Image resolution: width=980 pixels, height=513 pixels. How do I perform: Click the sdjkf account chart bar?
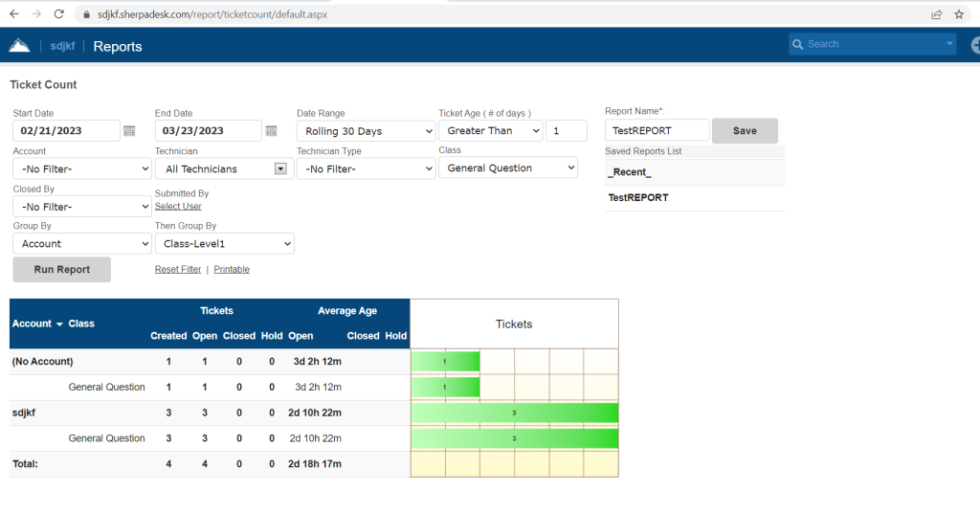tap(514, 413)
